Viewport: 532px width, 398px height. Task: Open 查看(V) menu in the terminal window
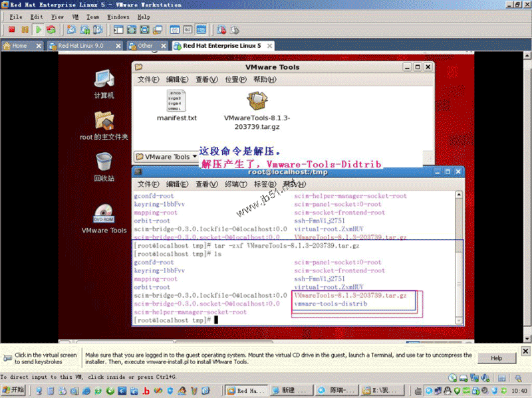tap(207, 184)
